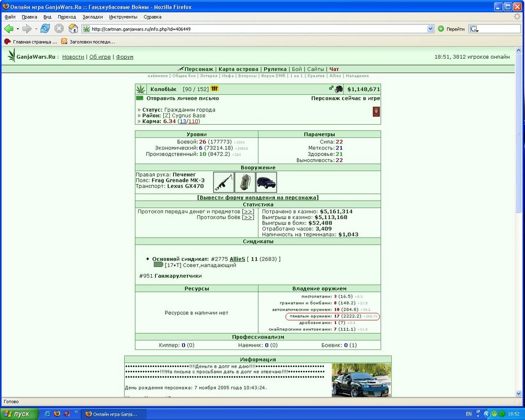This screenshot has height=420, width=525.
Task: Open the search engine selector dropdown
Action: tap(474, 29)
